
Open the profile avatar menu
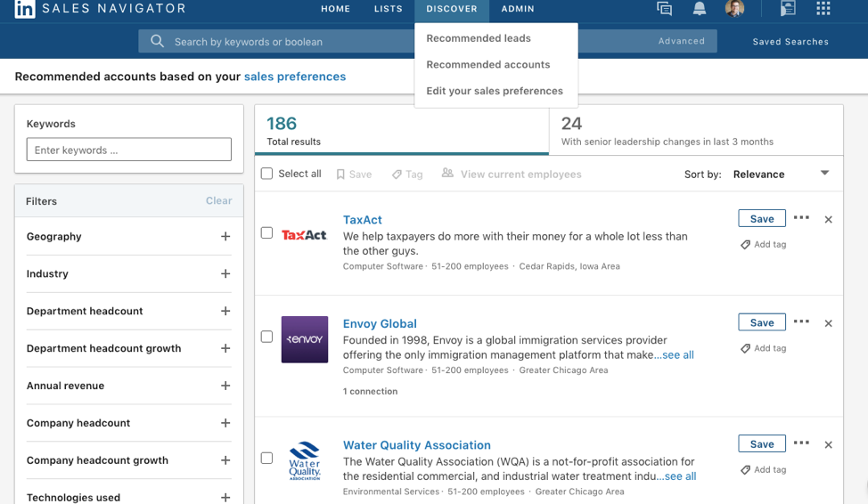[x=734, y=8]
